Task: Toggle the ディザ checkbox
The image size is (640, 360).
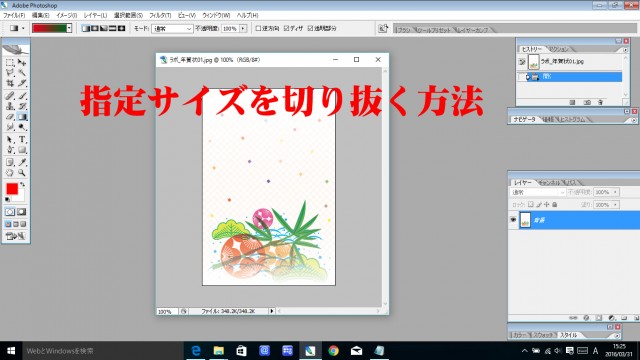Action: pyautogui.click(x=287, y=28)
